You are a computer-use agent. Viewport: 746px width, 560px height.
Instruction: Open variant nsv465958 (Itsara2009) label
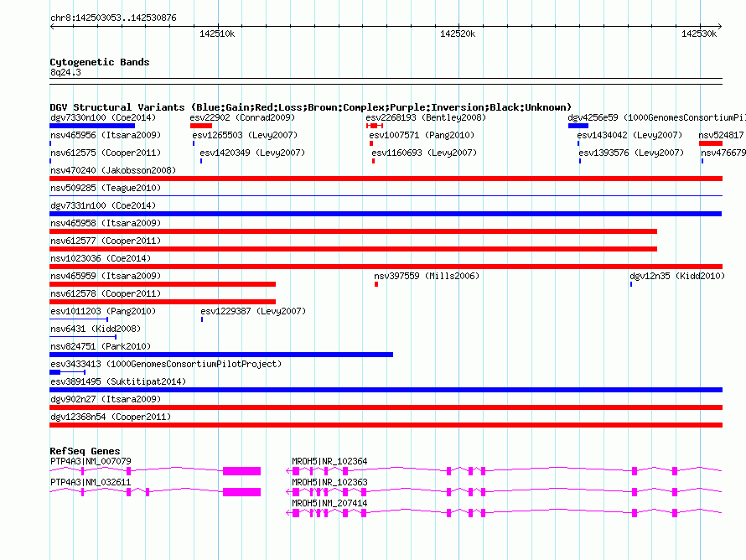(x=106, y=223)
